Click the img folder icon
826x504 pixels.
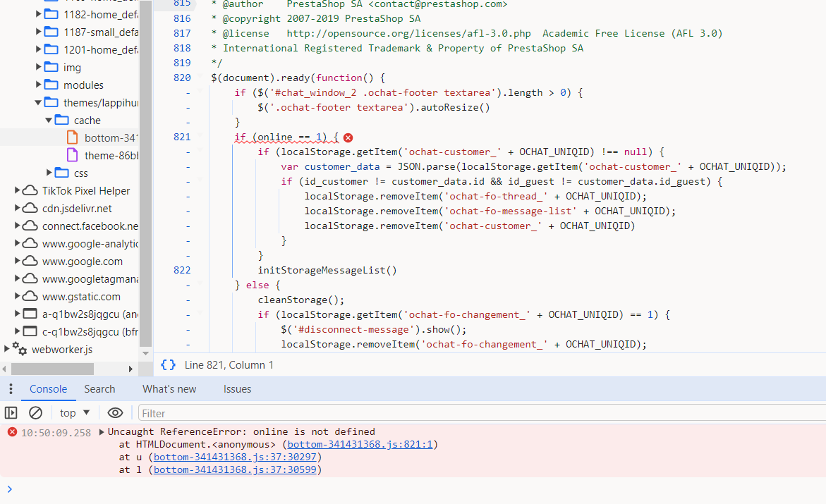pos(51,67)
